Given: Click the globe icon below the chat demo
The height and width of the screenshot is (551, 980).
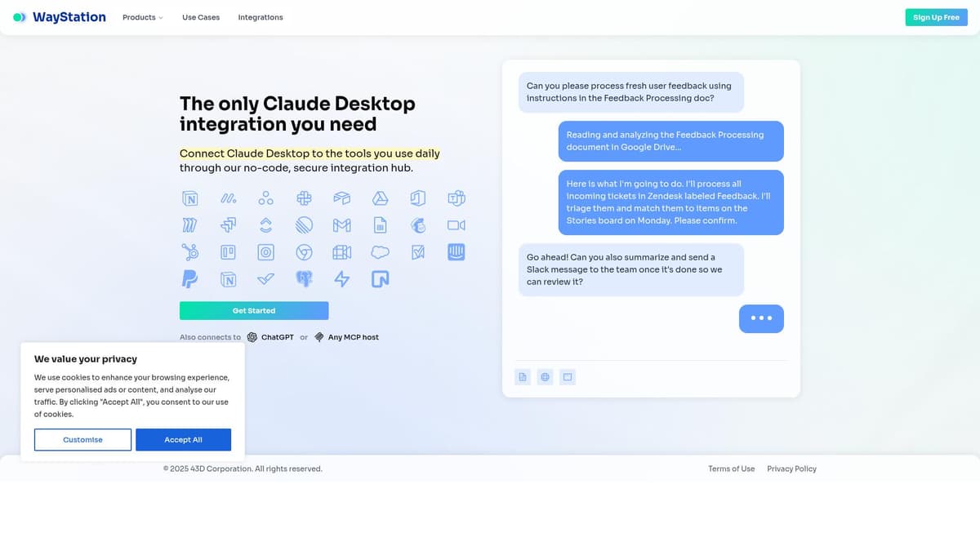Looking at the screenshot, I should tap(545, 376).
